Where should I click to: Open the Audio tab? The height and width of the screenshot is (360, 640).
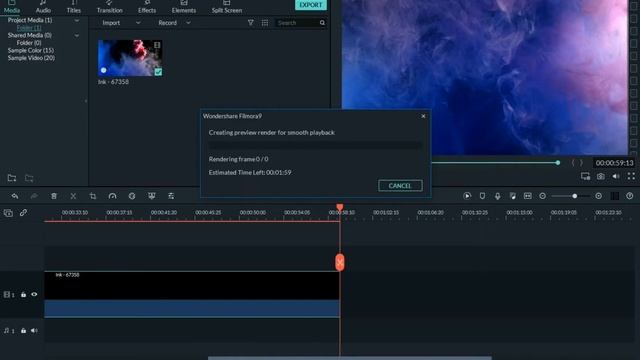tap(43, 7)
